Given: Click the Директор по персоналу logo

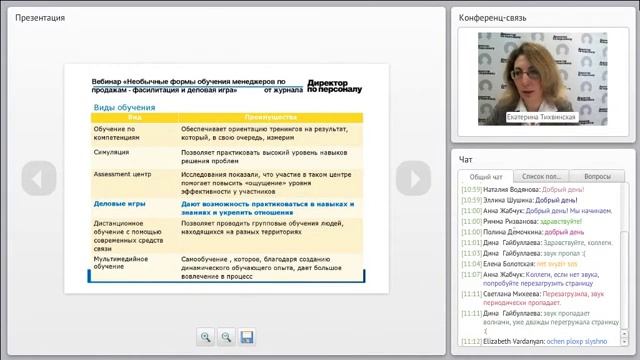Looking at the screenshot, I should click(334, 86).
